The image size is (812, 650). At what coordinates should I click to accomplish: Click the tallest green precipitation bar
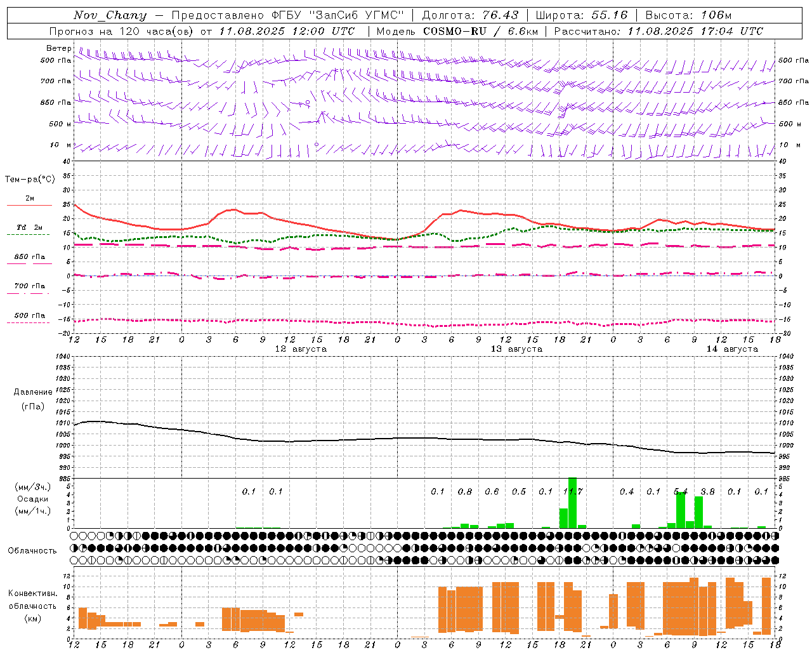[572, 503]
